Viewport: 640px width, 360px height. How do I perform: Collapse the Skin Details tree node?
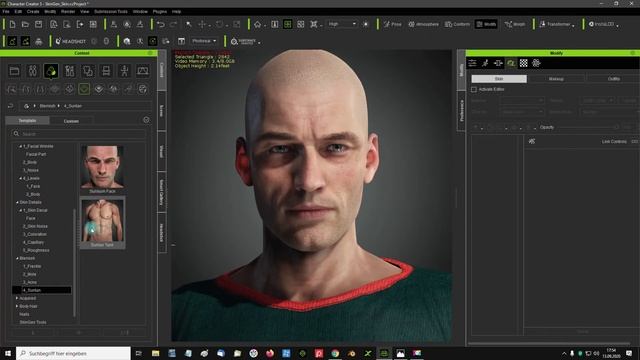[17, 202]
